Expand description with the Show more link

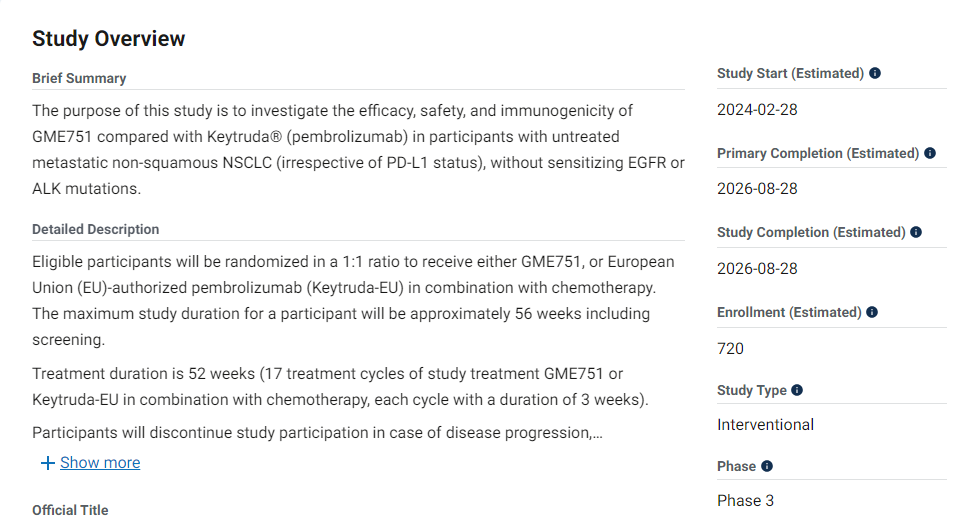(100, 463)
